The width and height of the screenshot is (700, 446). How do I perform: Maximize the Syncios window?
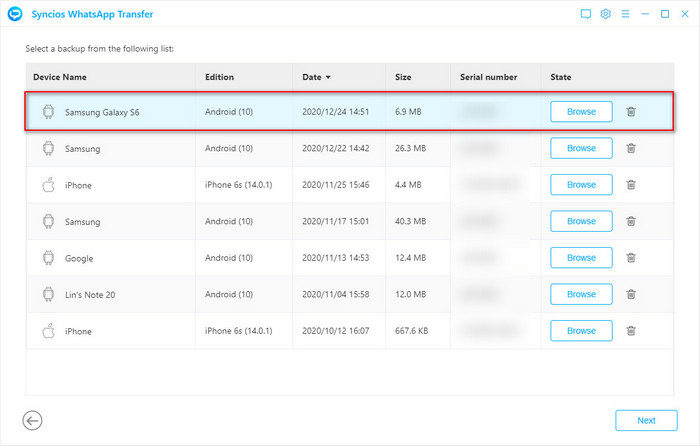[x=665, y=14]
